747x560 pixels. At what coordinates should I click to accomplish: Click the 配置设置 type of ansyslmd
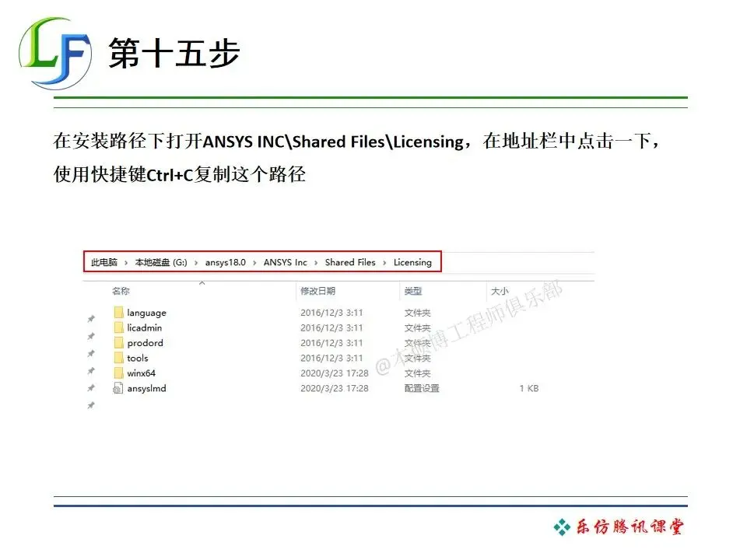click(422, 389)
